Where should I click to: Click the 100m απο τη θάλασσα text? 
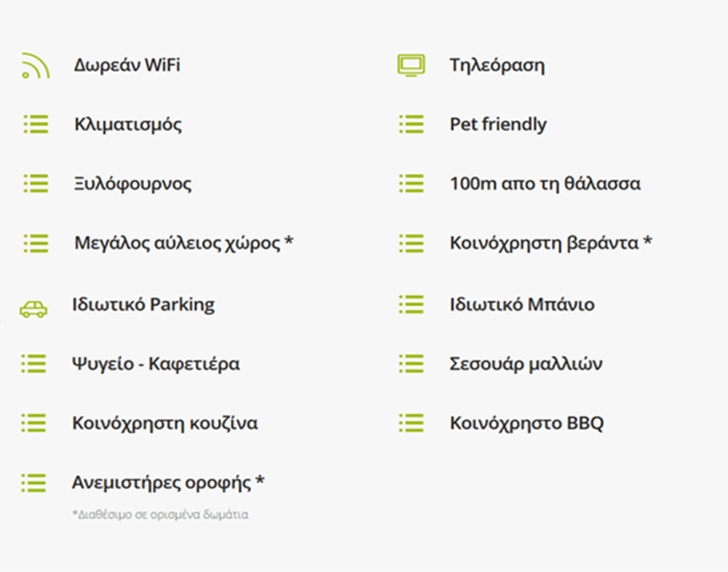point(545,183)
